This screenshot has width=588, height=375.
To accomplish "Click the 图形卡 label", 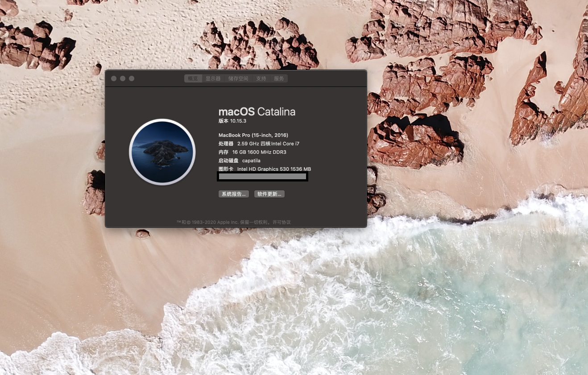I will [x=226, y=169].
